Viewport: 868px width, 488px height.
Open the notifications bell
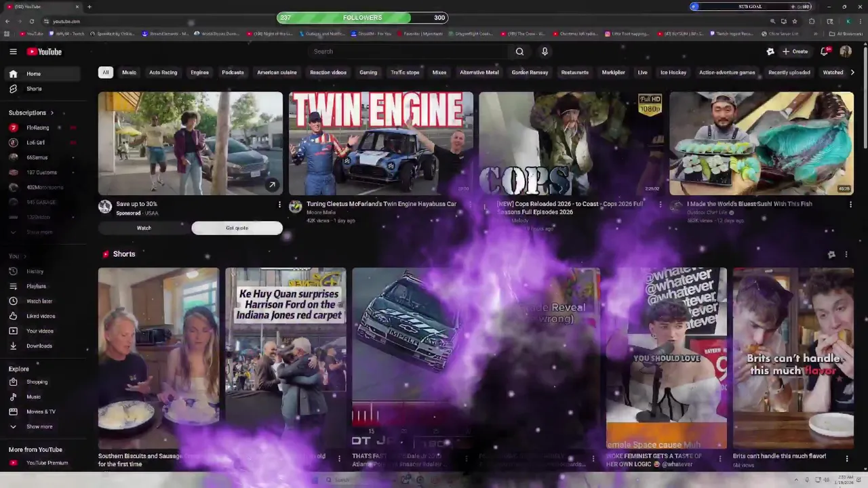(x=825, y=52)
